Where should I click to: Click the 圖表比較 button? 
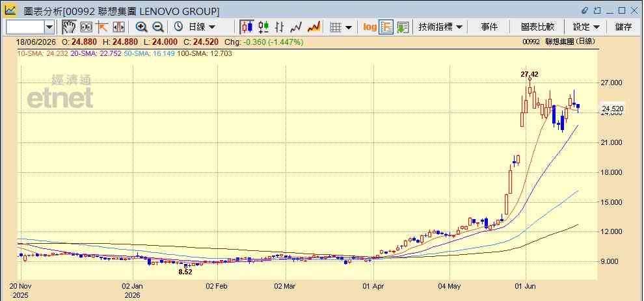click(x=537, y=27)
